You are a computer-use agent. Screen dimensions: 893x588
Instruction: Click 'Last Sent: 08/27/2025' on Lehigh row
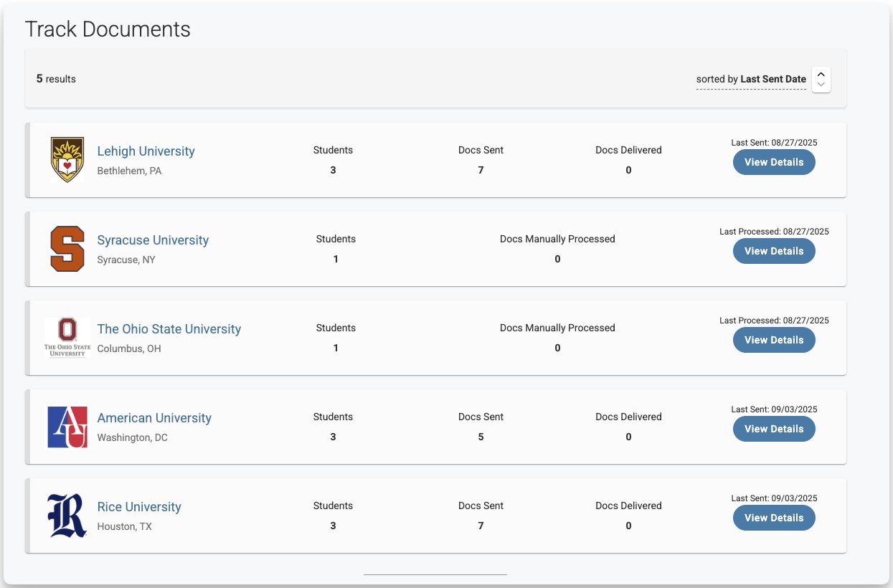[x=774, y=143]
